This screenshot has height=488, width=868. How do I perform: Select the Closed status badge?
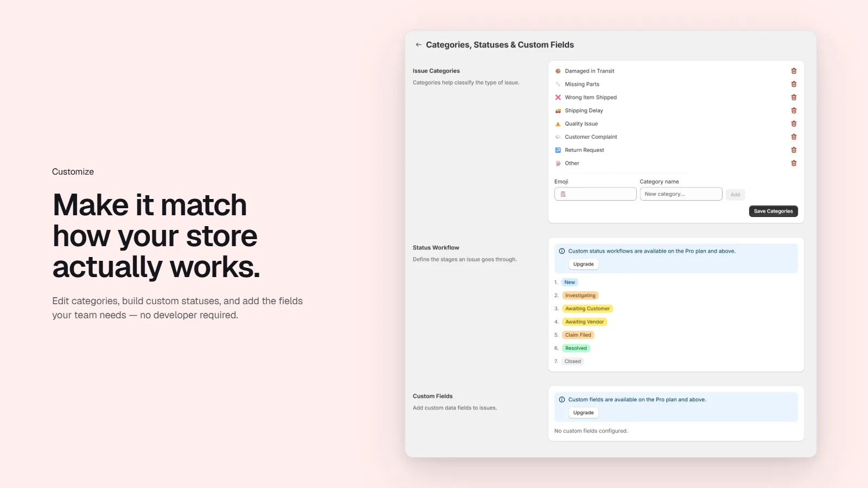tap(572, 361)
